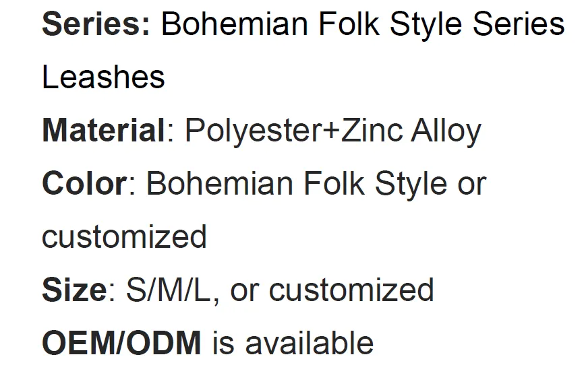
Task: Click the bold 'Material' label
Action: click(103, 130)
